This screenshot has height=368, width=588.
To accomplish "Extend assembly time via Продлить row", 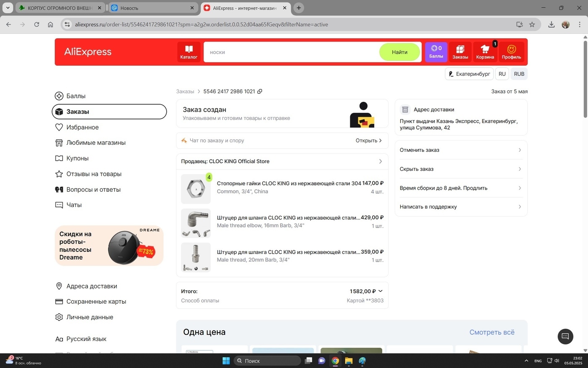I will (461, 188).
